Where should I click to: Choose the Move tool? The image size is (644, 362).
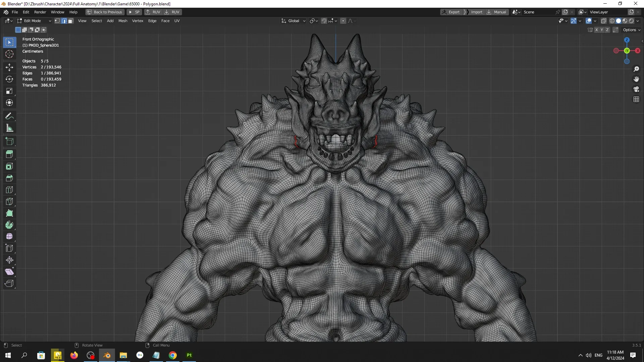9,67
